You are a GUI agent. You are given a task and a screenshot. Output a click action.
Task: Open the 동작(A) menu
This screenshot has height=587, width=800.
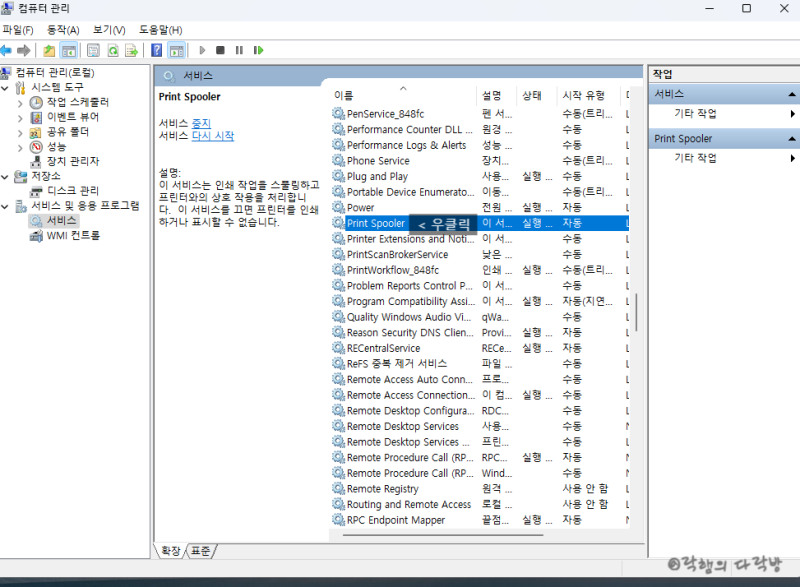point(63,30)
